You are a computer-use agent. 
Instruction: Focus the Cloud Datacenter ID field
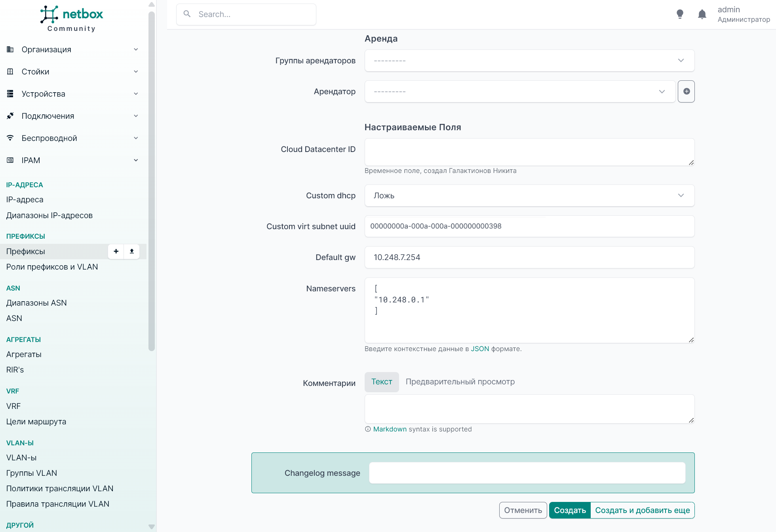click(x=529, y=152)
